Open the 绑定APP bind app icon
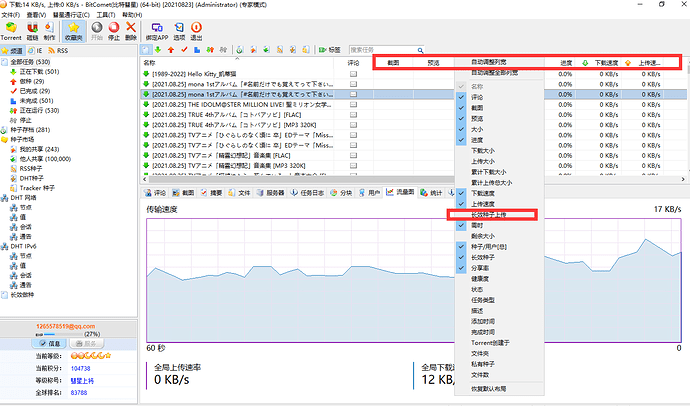The height and width of the screenshot is (406, 690). coord(157,31)
